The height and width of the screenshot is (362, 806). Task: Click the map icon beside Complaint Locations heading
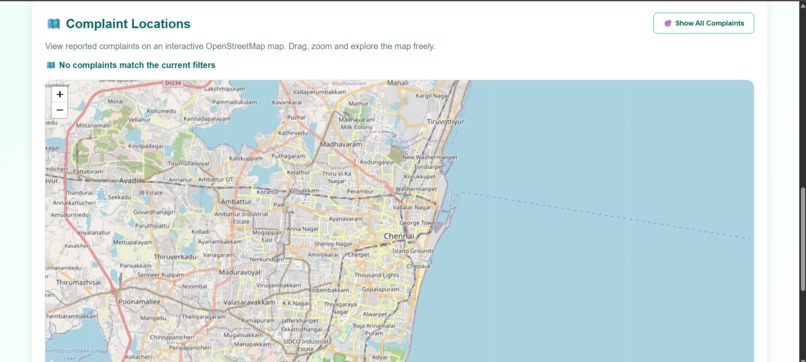(x=53, y=24)
